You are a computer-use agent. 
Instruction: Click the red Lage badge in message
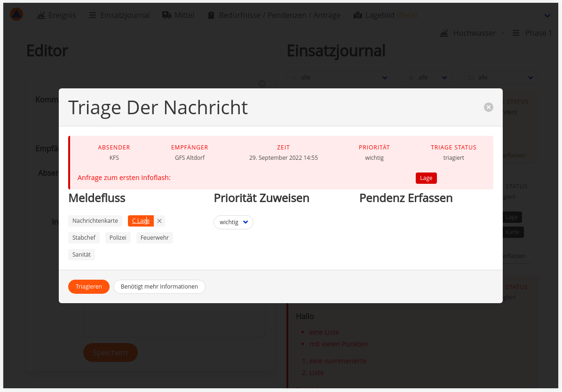426,178
